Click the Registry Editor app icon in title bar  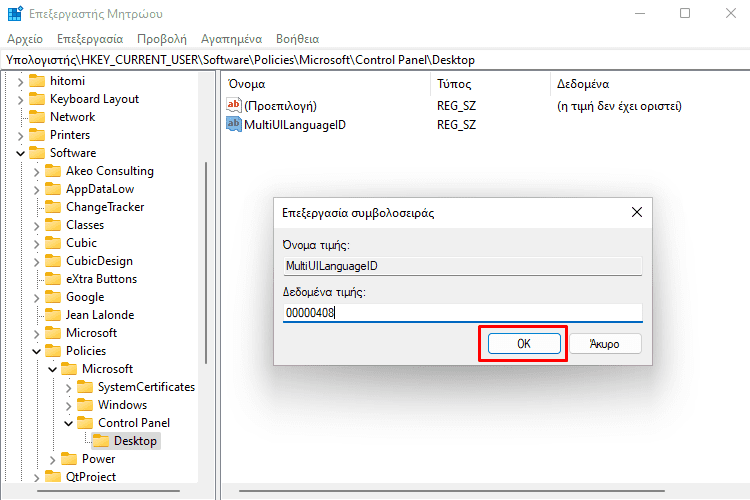click(15, 13)
